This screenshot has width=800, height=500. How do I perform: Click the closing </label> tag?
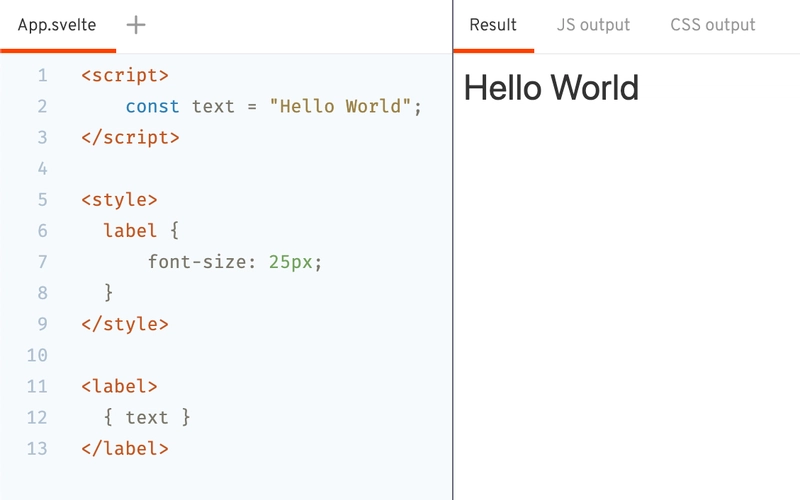[x=125, y=449]
